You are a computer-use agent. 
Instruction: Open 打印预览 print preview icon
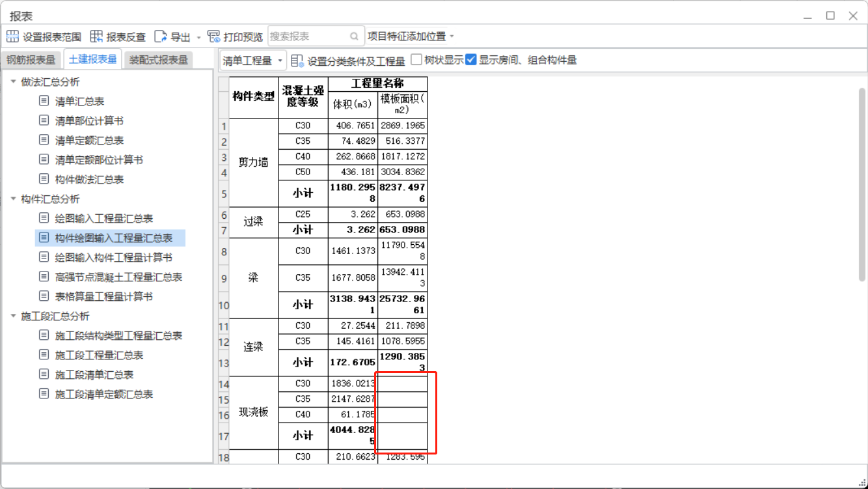click(x=213, y=36)
